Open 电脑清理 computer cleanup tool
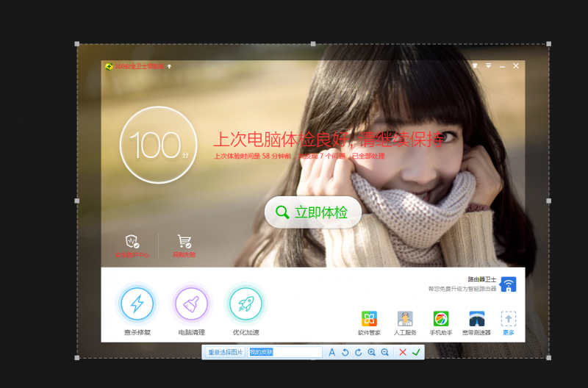This screenshot has width=588, height=388. 191,304
